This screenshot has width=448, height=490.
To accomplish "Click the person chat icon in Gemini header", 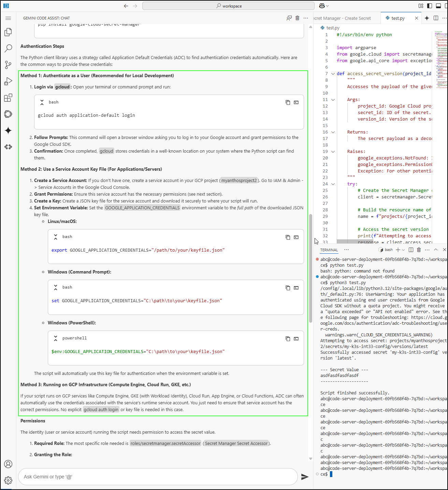I will 289,18.
